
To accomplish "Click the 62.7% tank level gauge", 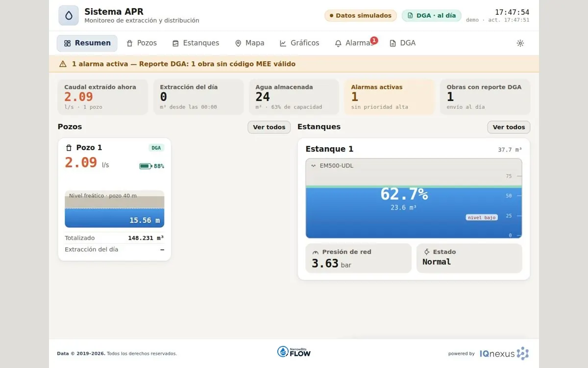I will 414,198.
